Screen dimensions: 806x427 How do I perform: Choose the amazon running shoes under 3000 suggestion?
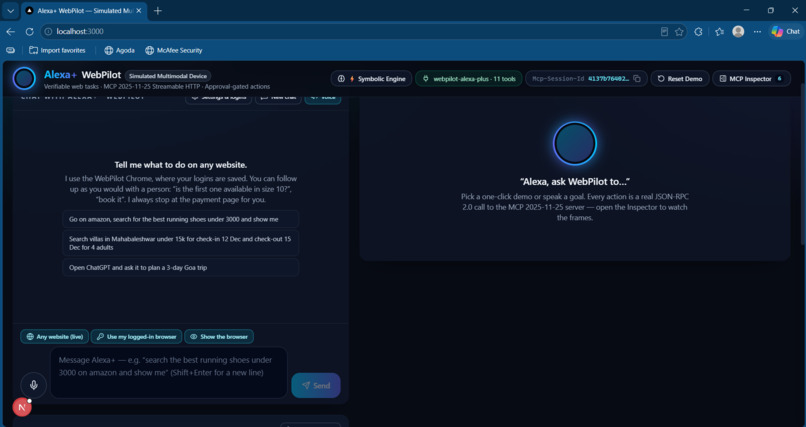click(x=181, y=219)
